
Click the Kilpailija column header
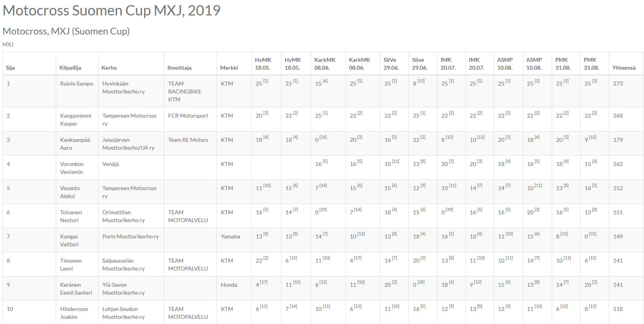click(70, 68)
